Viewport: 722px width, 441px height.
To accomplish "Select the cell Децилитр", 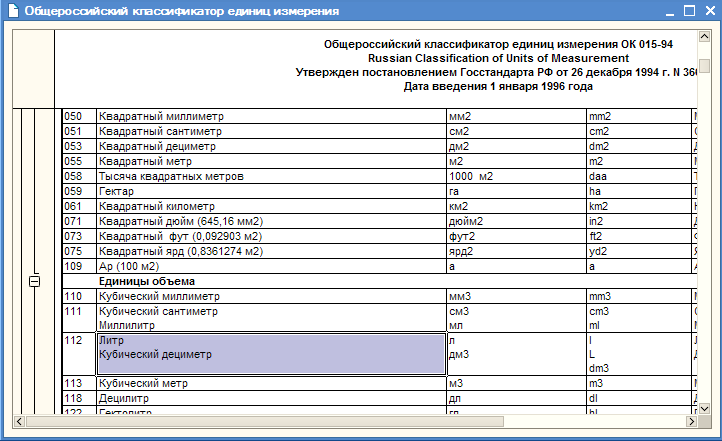I will tap(271, 398).
